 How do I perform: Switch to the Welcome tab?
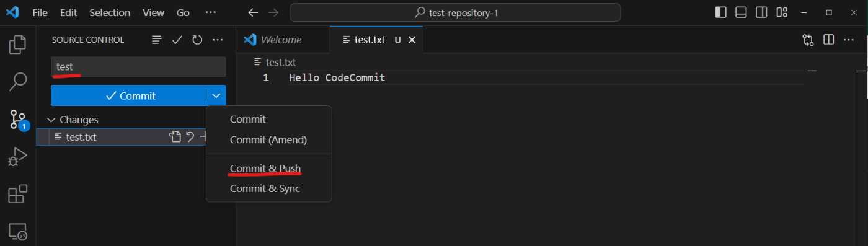tap(281, 40)
